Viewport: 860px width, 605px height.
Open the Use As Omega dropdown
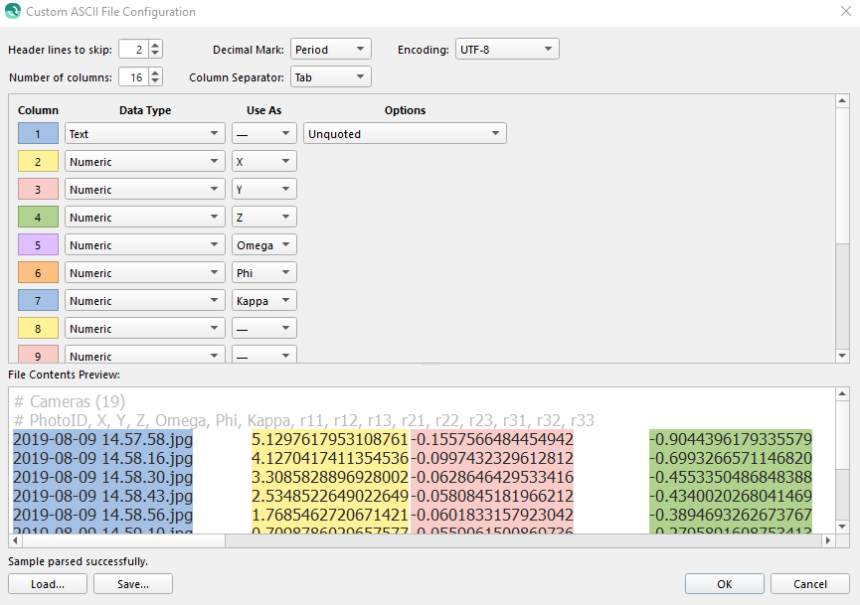(264, 245)
